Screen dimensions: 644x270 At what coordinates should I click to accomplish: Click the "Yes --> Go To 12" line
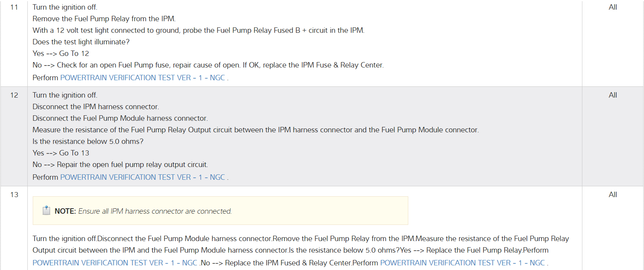coord(61,54)
